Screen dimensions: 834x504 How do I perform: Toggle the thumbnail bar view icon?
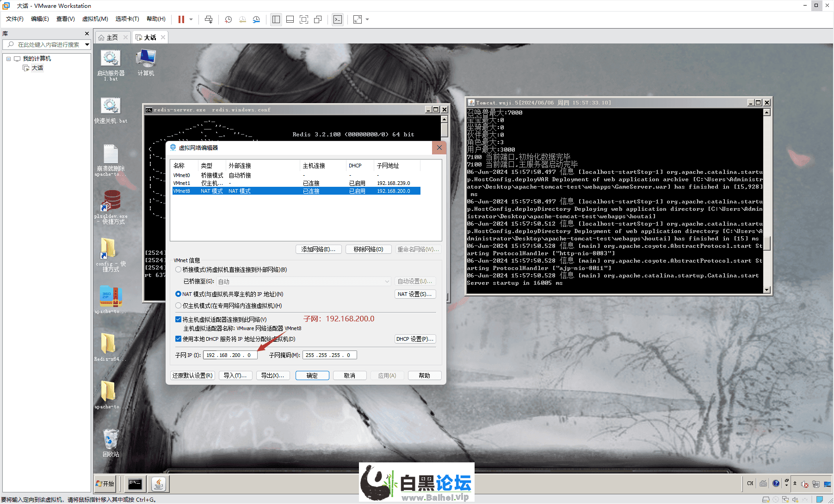pos(290,19)
